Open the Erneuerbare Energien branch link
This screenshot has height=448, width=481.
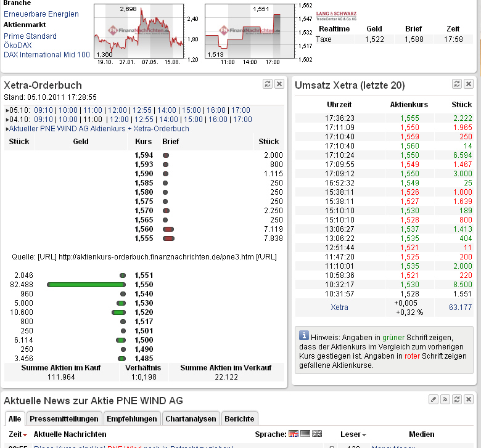(41, 14)
